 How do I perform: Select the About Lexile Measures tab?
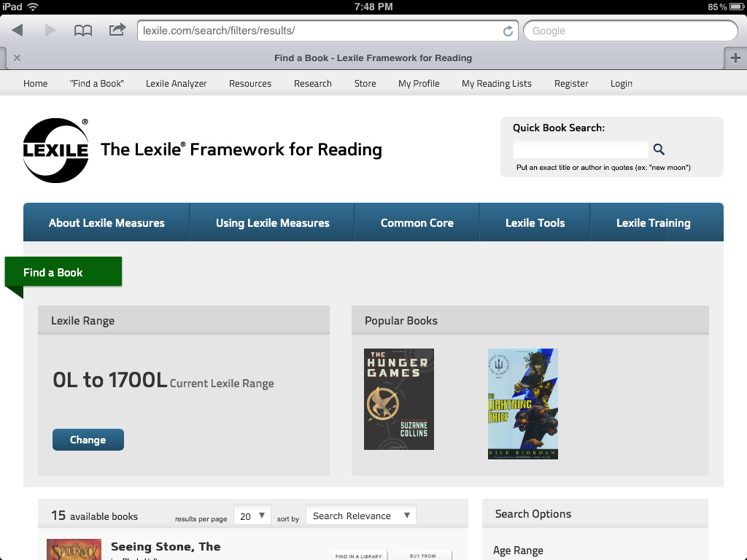coord(107,222)
